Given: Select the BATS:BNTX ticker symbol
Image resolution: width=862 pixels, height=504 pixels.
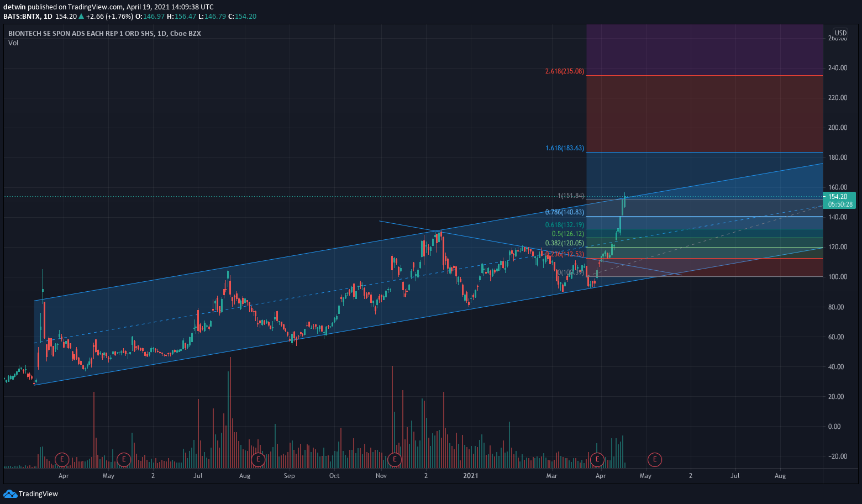Looking at the screenshot, I should tap(22, 16).
